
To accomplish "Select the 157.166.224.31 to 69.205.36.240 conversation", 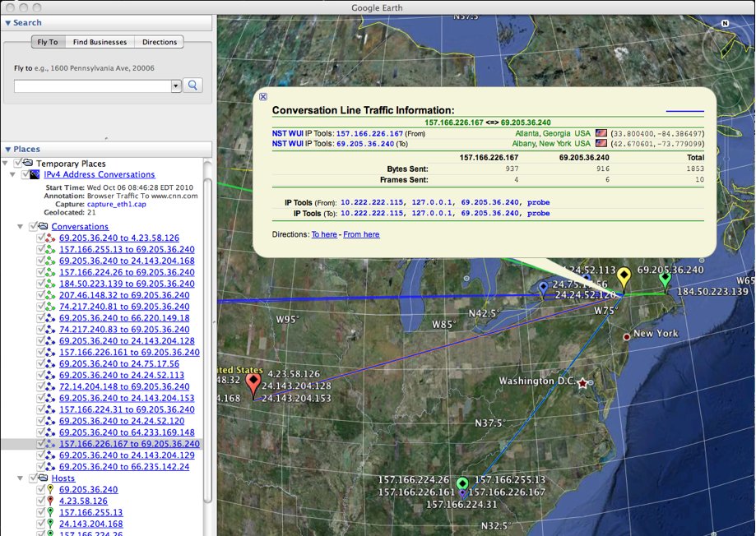I will (x=127, y=409).
